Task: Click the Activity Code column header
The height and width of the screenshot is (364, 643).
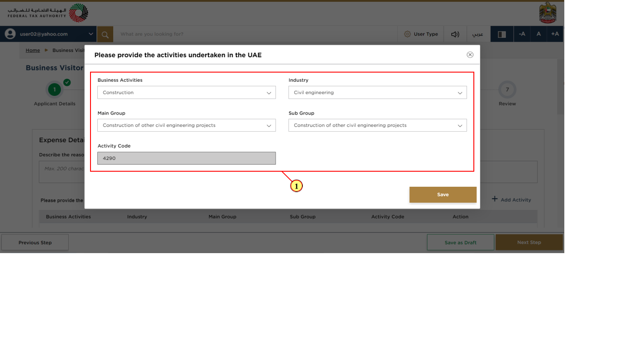Action: click(x=387, y=217)
